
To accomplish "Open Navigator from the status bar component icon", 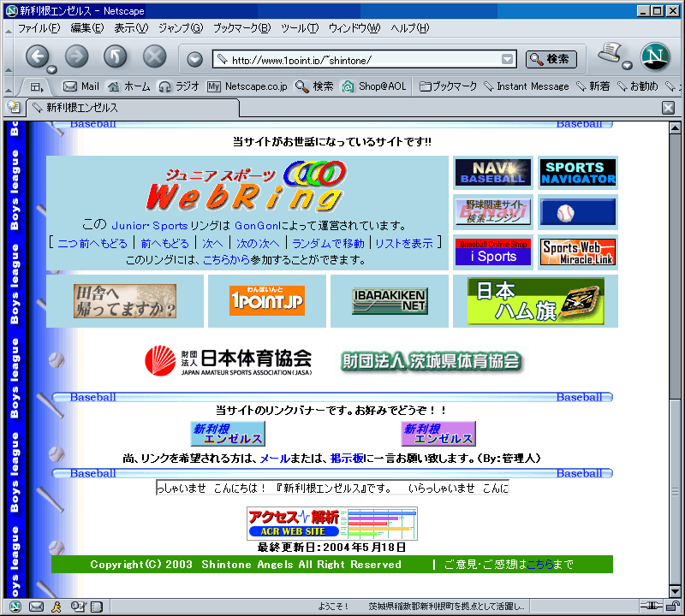I will (x=15, y=606).
